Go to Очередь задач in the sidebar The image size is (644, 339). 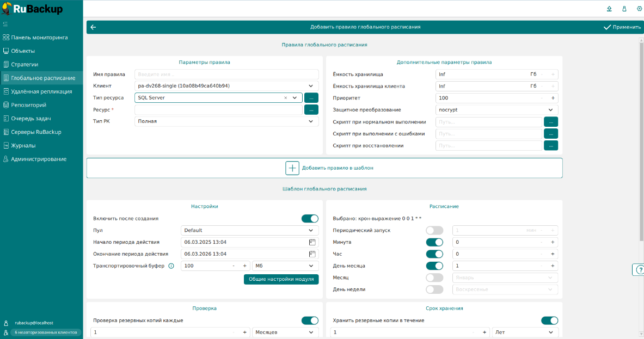(x=31, y=119)
